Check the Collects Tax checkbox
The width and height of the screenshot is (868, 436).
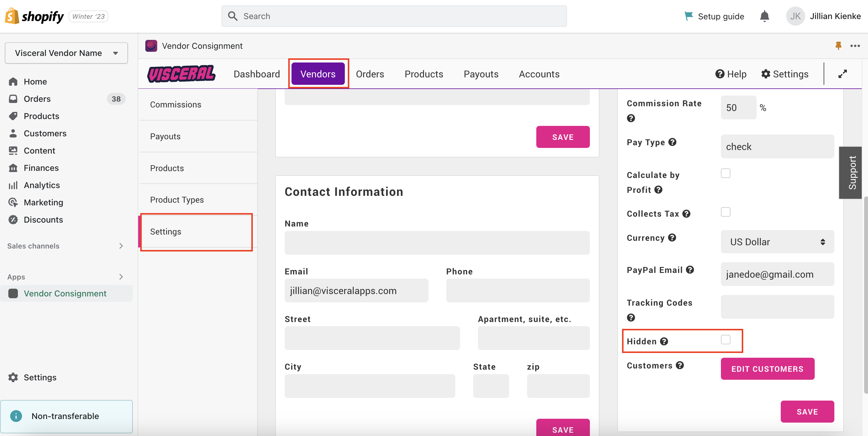pos(725,212)
